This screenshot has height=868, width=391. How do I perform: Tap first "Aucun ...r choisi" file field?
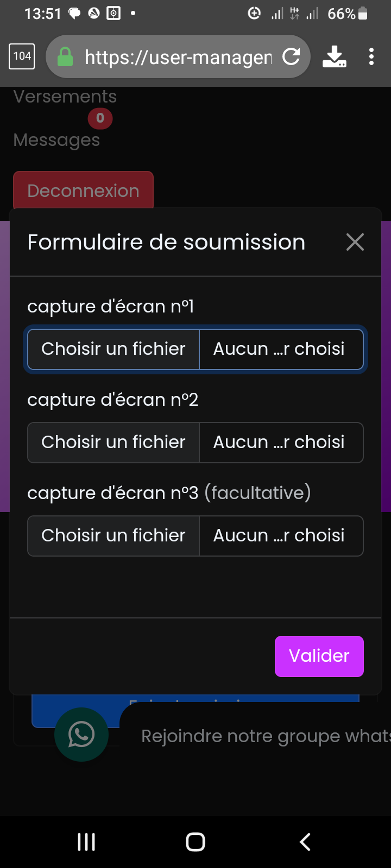280,349
